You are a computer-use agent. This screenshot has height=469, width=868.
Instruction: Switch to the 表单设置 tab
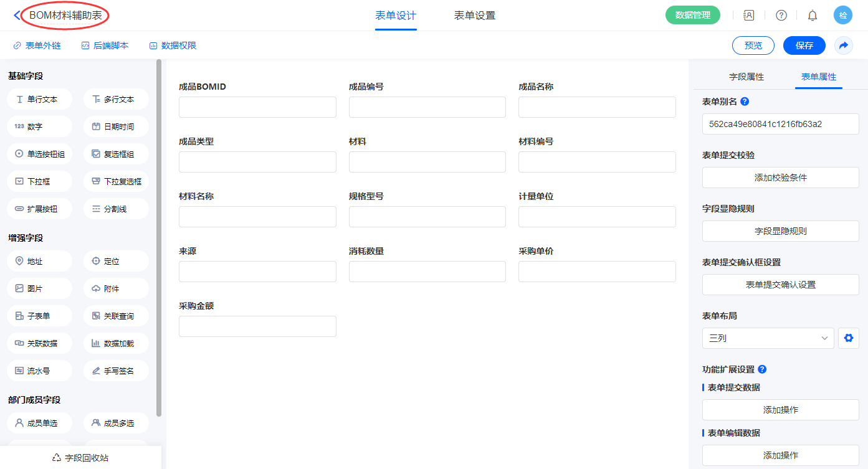pyautogui.click(x=474, y=16)
